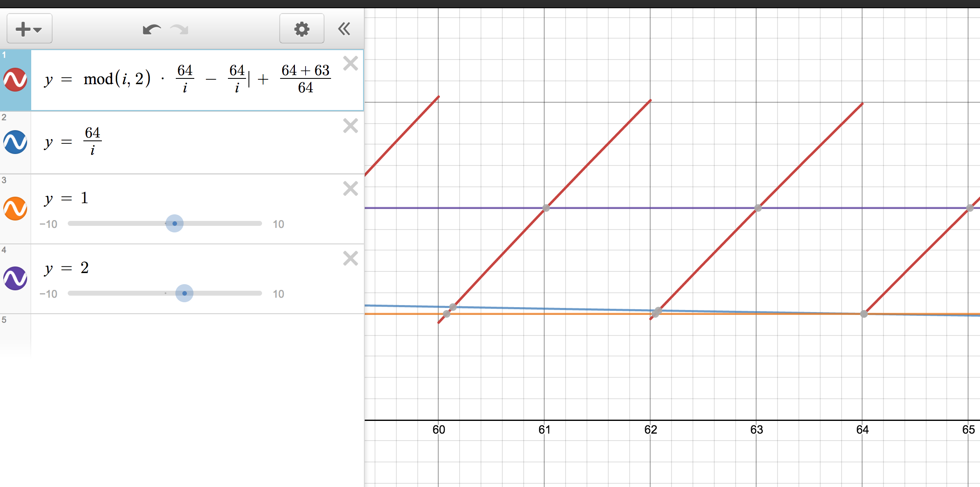Edit upper limit 10 of y=2 slider
This screenshot has width=980, height=487.
coord(278,294)
